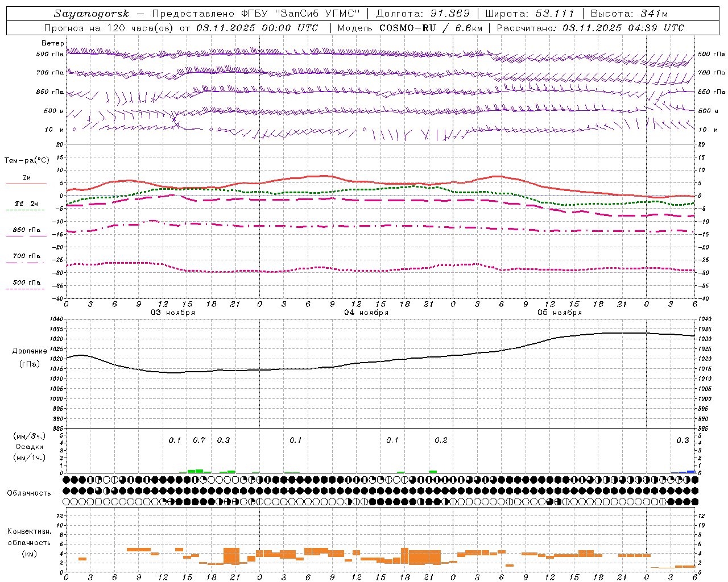
Task: Click the Ветер wind panel label
Action: click(52, 43)
